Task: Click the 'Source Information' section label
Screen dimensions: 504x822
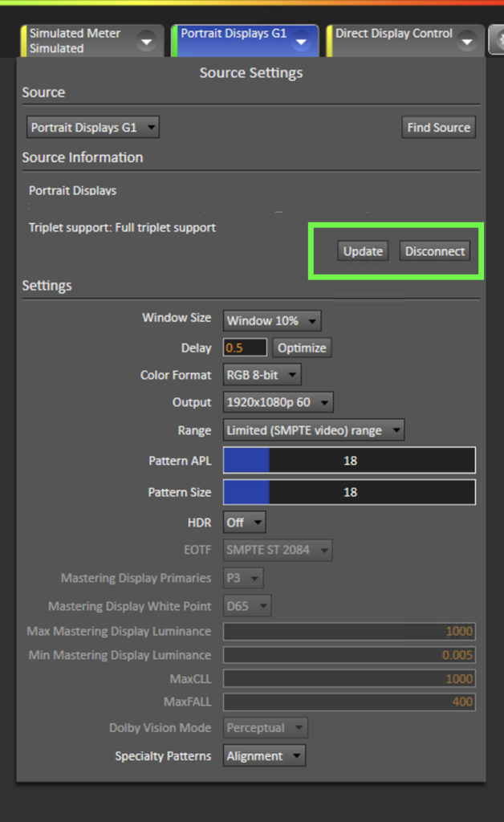Action: 82,157
